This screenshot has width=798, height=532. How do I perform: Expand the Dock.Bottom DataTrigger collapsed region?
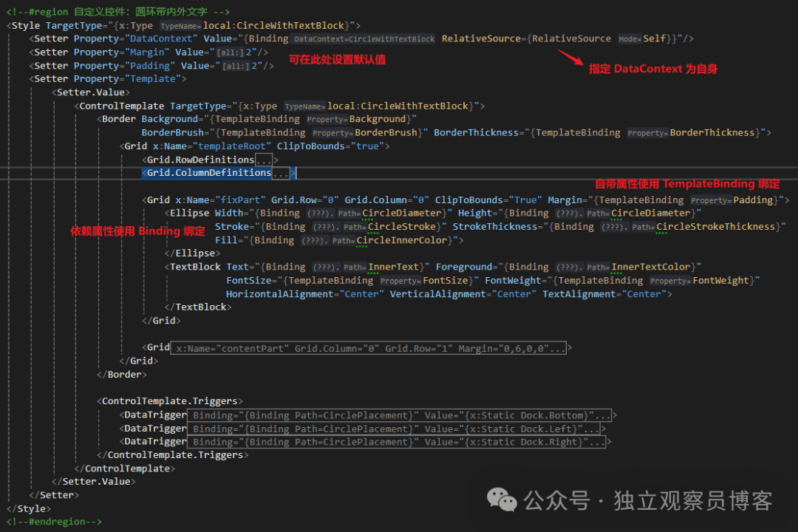(399, 415)
